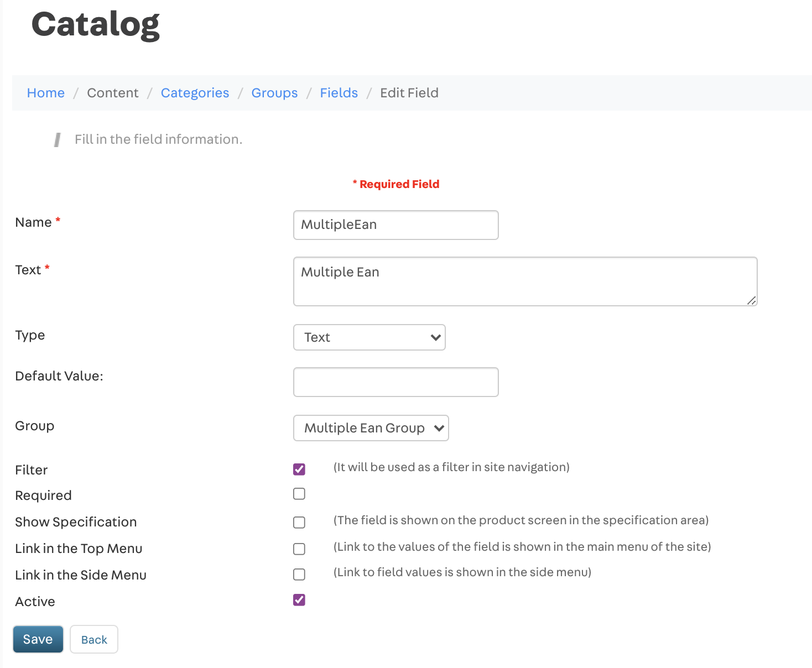Enable the Required checkbox
Viewport: 812px width, 668px height.
[x=299, y=494]
